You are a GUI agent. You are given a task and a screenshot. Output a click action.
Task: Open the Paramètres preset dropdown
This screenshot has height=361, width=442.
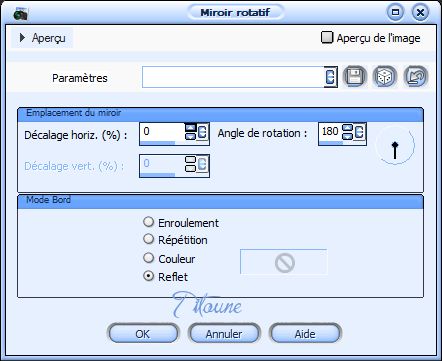(x=330, y=77)
